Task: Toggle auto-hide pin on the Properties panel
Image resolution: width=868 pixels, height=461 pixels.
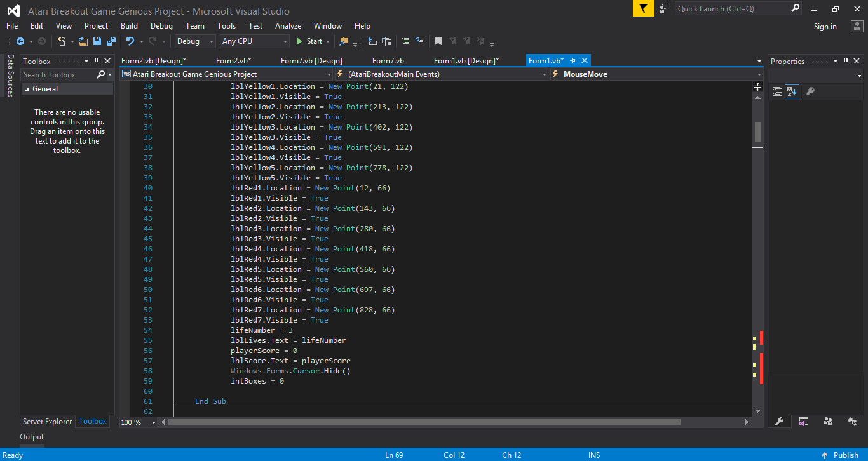Action: tap(846, 62)
